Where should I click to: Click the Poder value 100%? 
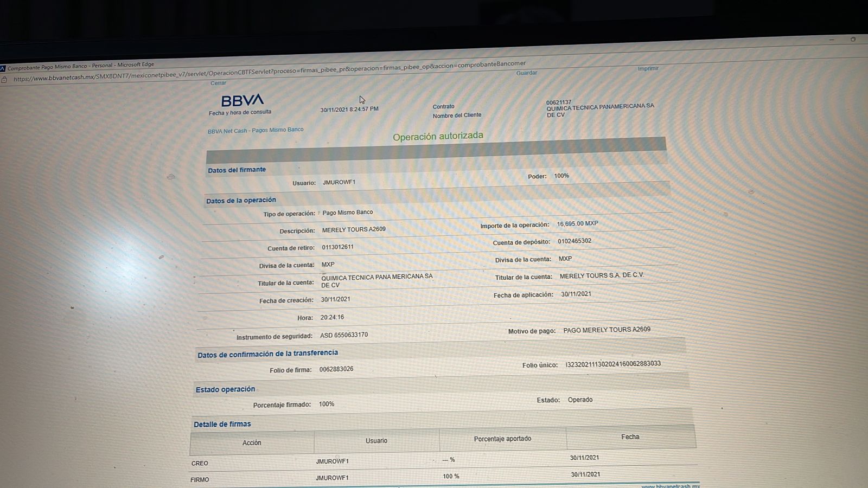[x=561, y=176]
